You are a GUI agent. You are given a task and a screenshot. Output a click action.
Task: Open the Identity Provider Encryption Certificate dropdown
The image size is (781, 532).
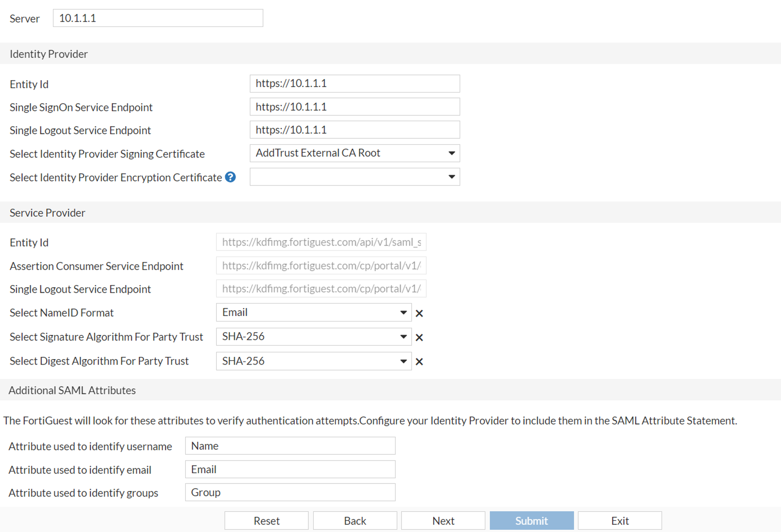click(452, 176)
